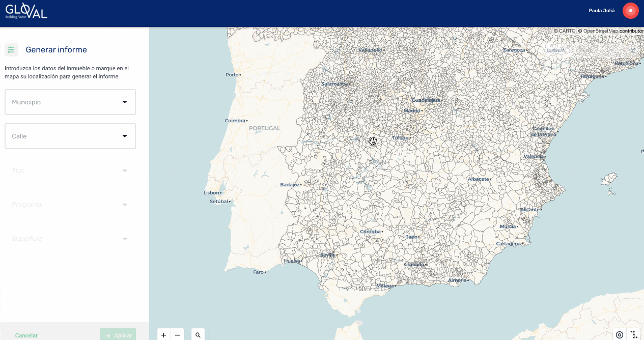The width and height of the screenshot is (644, 340).
Task: Expand the Calle dropdown
Action: tap(124, 136)
